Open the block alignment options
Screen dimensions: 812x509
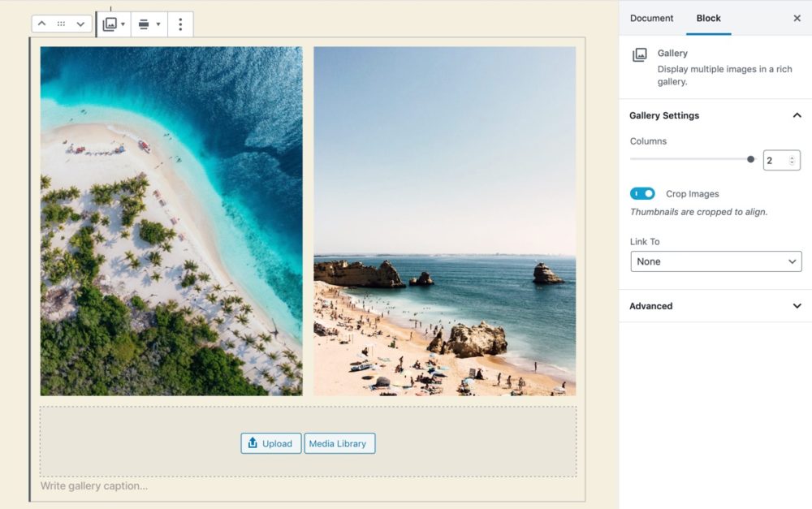point(149,24)
